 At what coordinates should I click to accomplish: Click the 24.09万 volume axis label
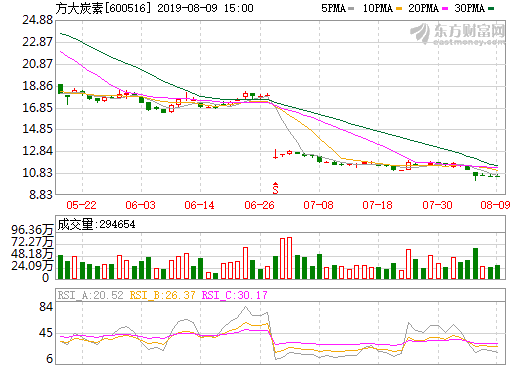[32, 266]
